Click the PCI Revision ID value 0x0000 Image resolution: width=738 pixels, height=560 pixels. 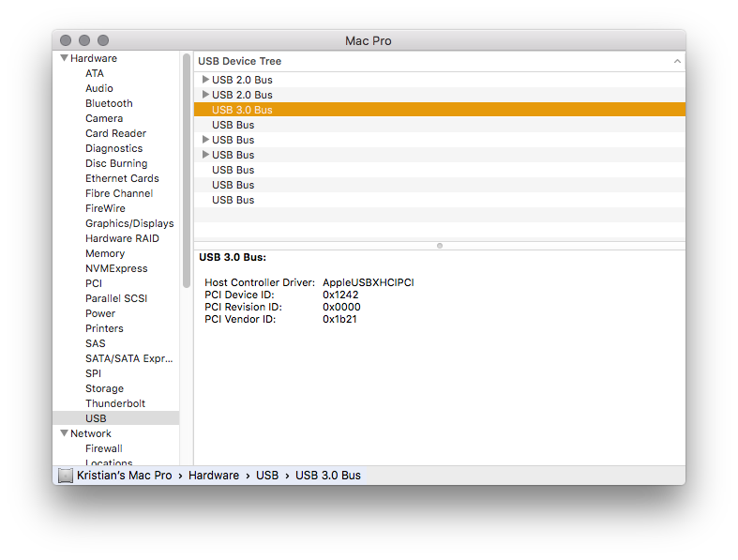click(341, 307)
